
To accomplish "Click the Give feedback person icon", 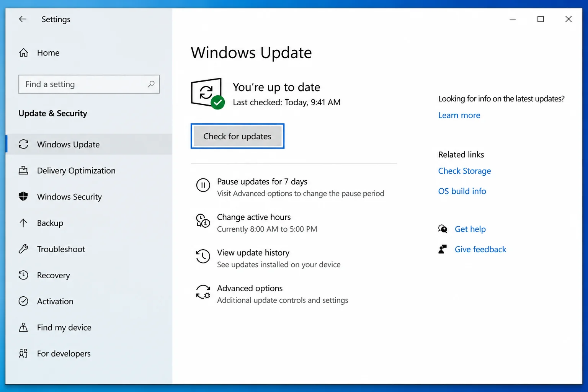I will [x=443, y=249].
